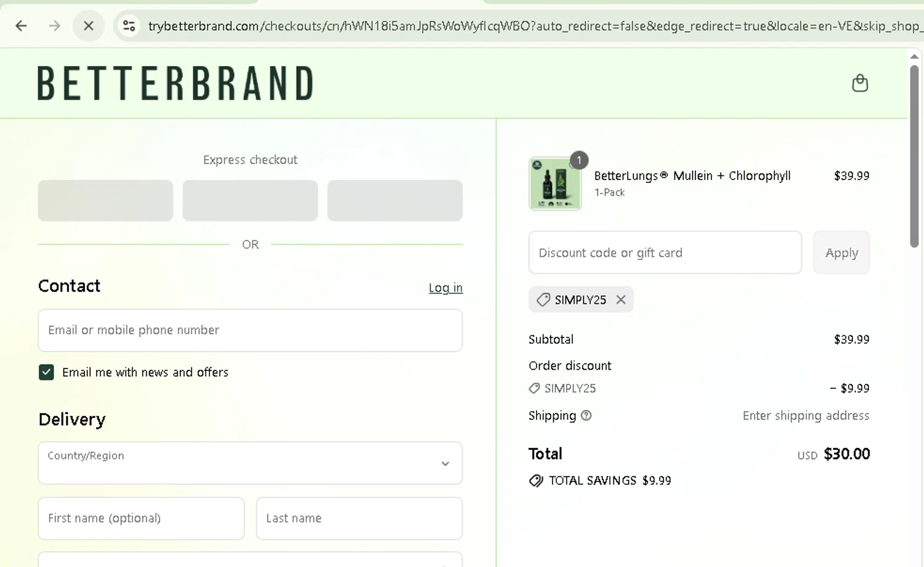Open the shopping bag cart icon

860,83
